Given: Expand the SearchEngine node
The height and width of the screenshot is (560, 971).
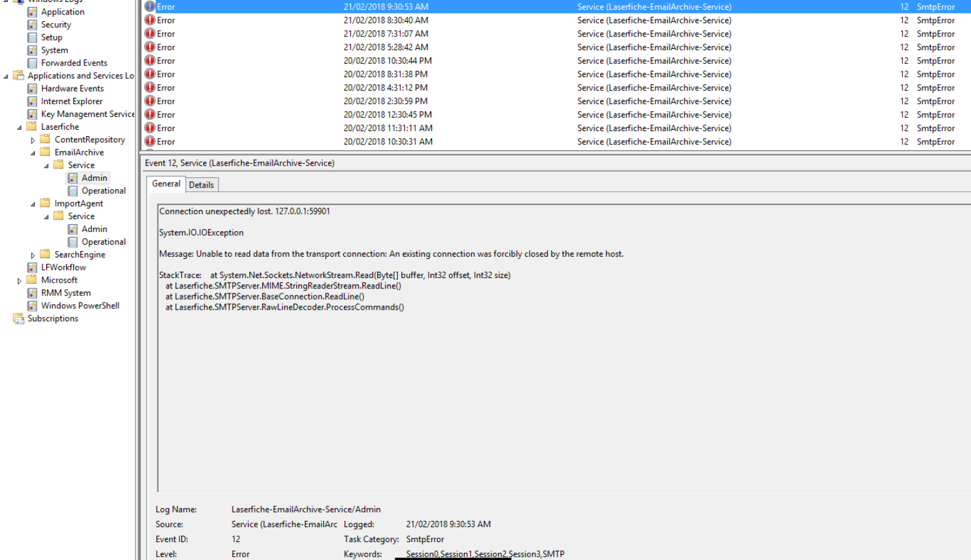Looking at the screenshot, I should (x=33, y=255).
